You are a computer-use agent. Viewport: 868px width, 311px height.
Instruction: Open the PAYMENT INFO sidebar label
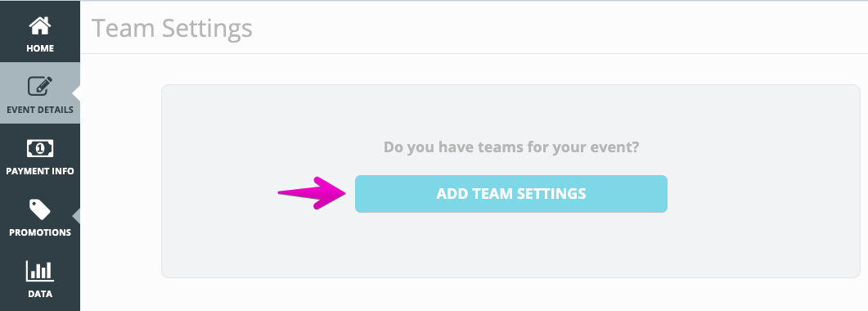pyautogui.click(x=40, y=171)
